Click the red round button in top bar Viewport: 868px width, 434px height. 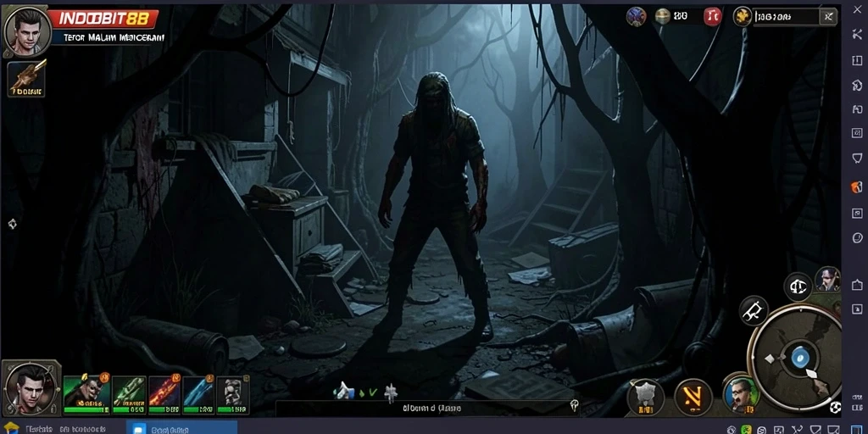tap(712, 17)
